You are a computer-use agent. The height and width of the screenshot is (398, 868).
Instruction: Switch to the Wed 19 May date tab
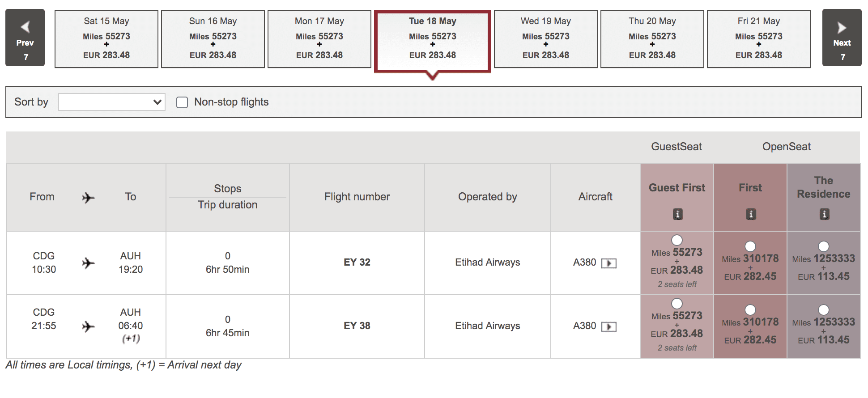pos(545,38)
